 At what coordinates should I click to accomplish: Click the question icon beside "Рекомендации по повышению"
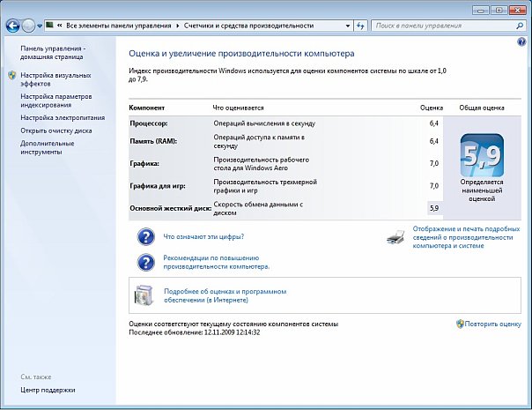point(145,261)
